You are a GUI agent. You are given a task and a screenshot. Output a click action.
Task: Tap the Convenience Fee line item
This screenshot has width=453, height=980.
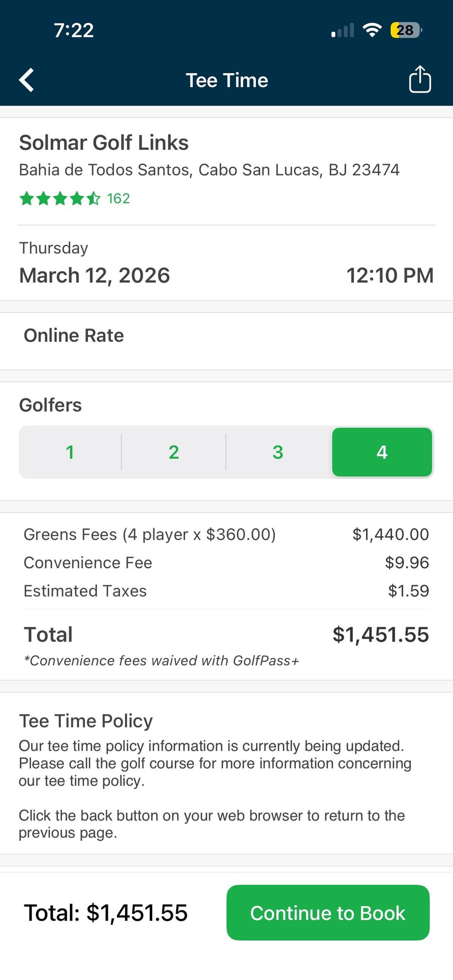point(88,563)
